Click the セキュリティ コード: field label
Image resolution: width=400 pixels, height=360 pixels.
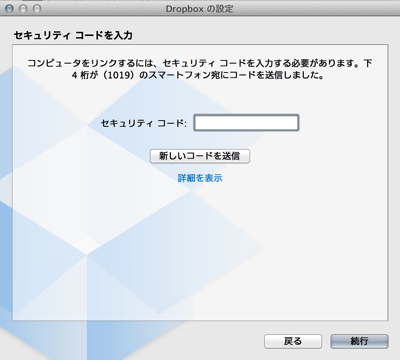(x=144, y=123)
